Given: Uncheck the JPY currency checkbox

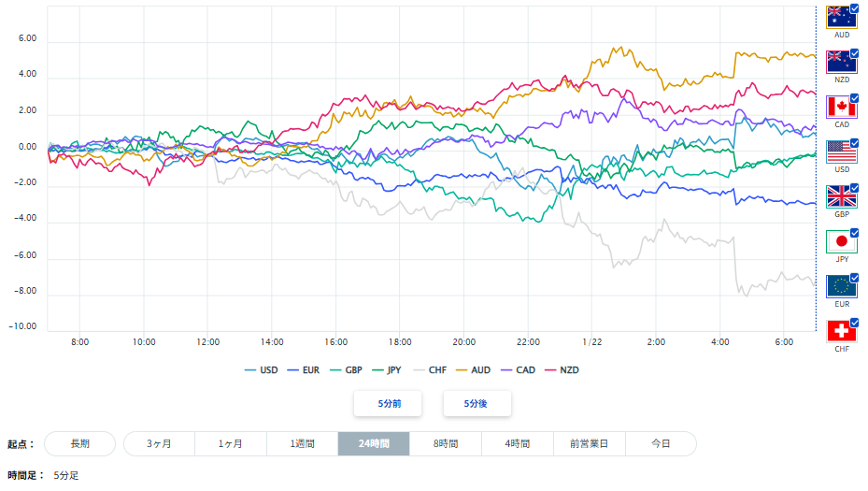Looking at the screenshot, I should tap(854, 233).
